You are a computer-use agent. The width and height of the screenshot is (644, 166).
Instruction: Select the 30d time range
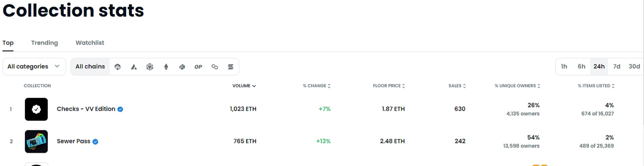coord(634,67)
